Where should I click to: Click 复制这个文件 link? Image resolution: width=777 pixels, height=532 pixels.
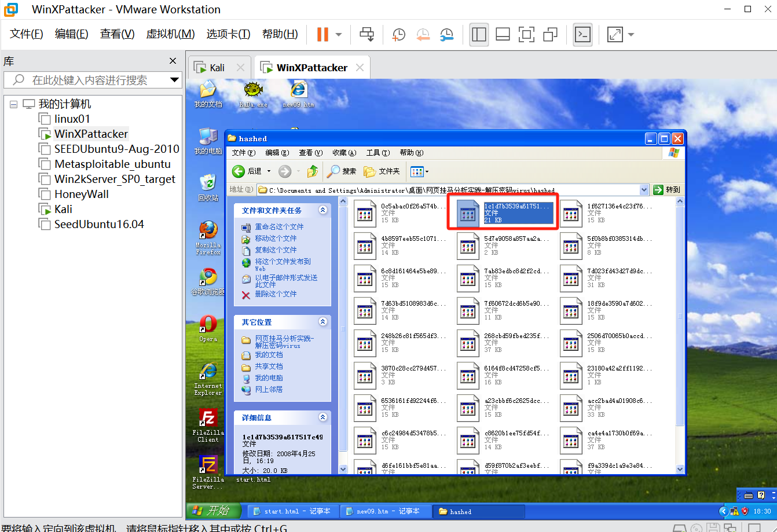(276, 250)
